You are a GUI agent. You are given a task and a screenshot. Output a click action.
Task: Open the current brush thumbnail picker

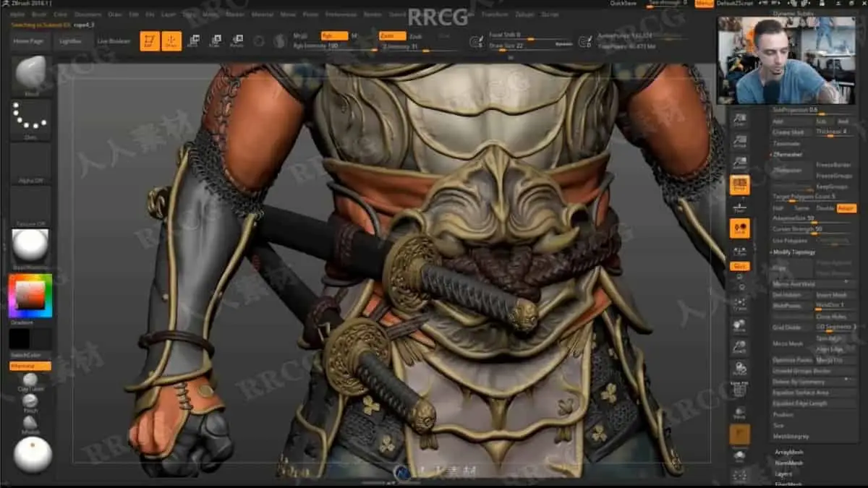pos(31,76)
